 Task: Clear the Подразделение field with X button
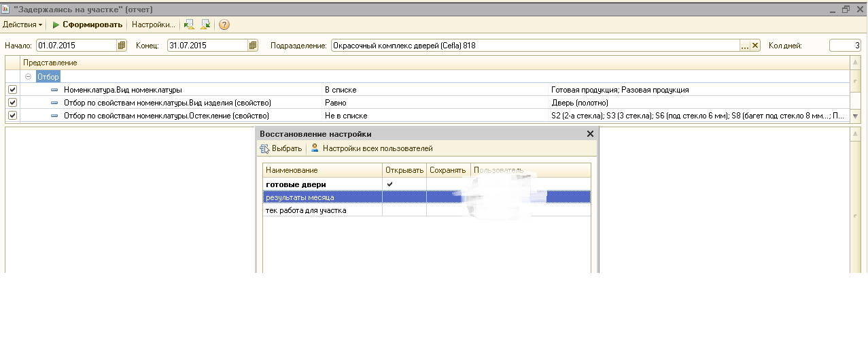[754, 46]
